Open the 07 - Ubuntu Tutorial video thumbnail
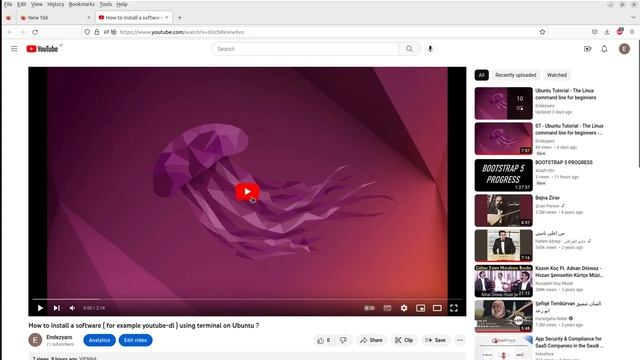Image resolution: width=640 pixels, height=360 pixels. 504,139
